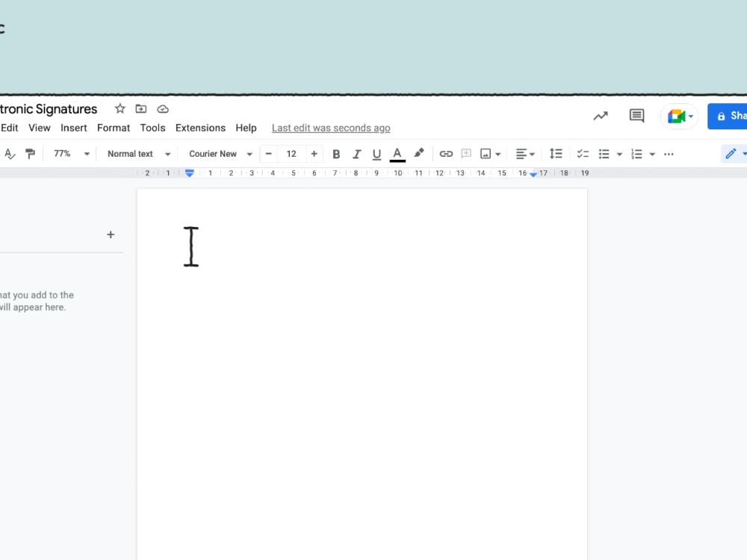The height and width of the screenshot is (560, 747).
Task: Open the 'Last edit was seconds ago' link
Action: tap(331, 128)
